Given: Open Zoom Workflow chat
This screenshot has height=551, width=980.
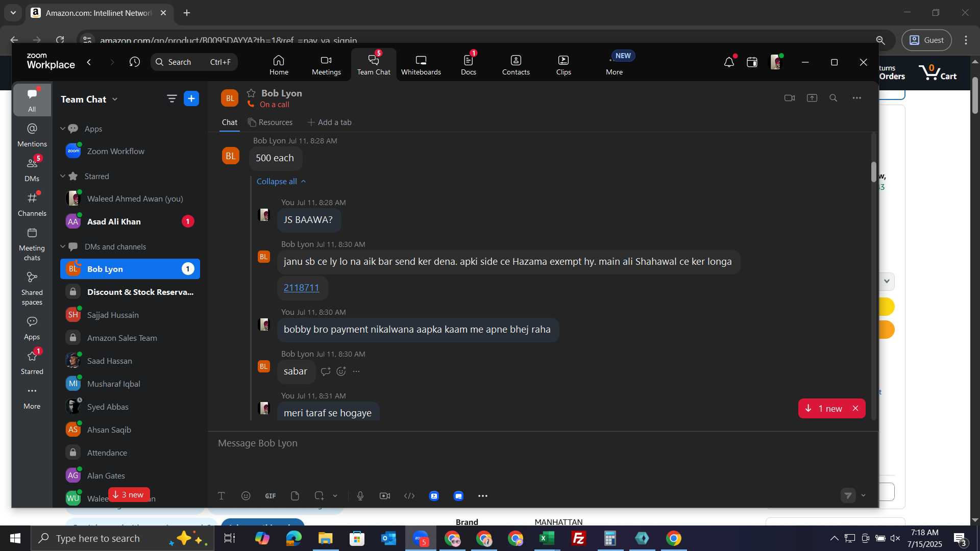Looking at the screenshot, I should click(130, 151).
